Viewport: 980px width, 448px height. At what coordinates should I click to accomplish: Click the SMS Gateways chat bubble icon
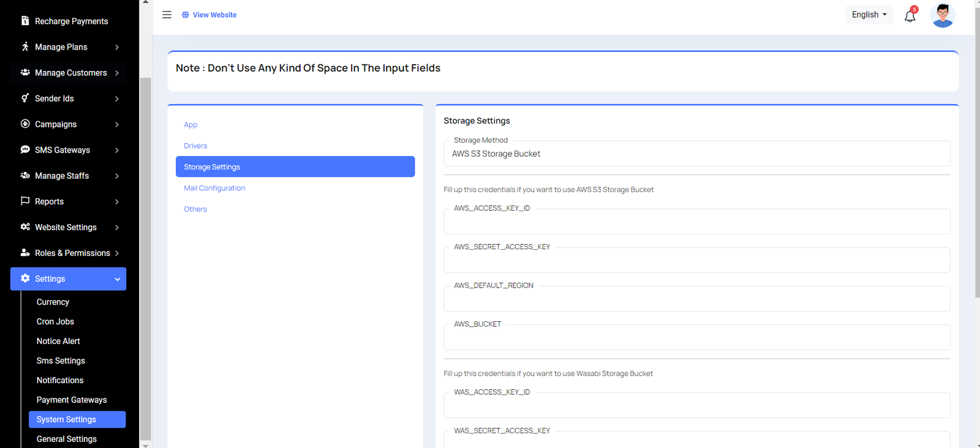tap(25, 149)
